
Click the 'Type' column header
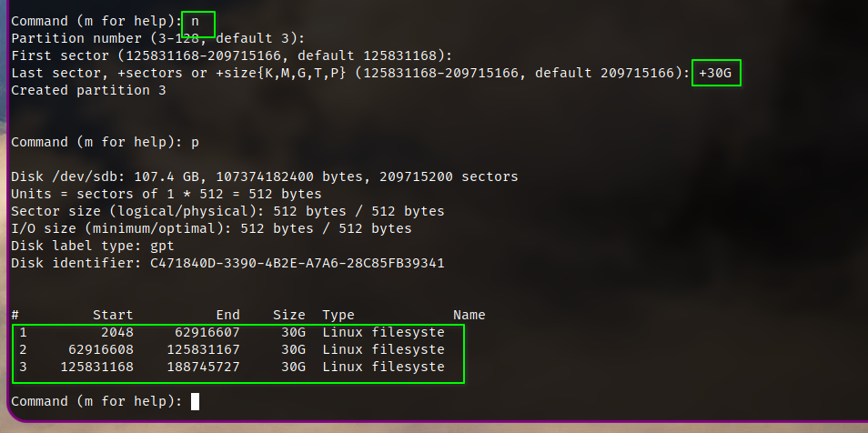(x=338, y=316)
